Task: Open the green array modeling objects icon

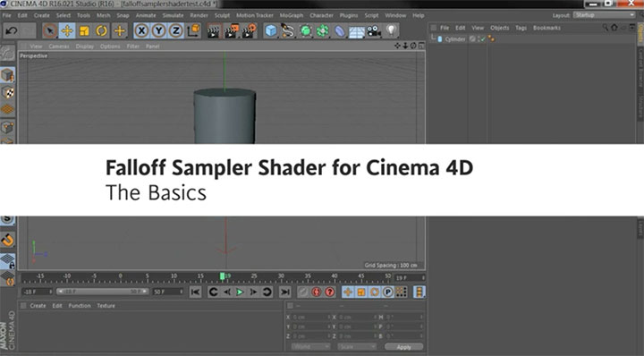Action: coord(322,30)
